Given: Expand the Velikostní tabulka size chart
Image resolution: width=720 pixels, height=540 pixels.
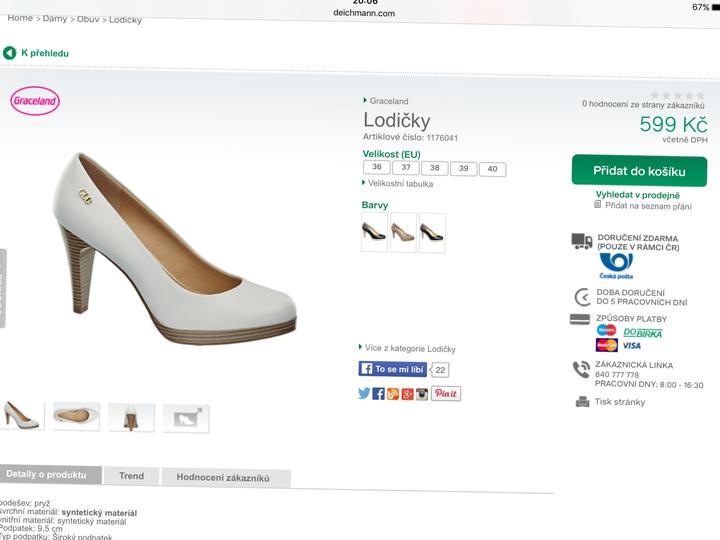Looking at the screenshot, I should 399,184.
